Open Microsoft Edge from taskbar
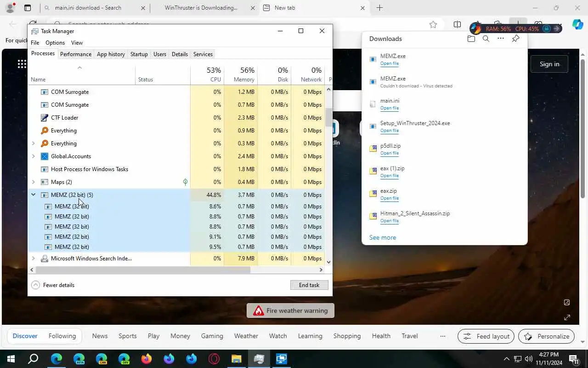This screenshot has width=588, height=368. 57,359
